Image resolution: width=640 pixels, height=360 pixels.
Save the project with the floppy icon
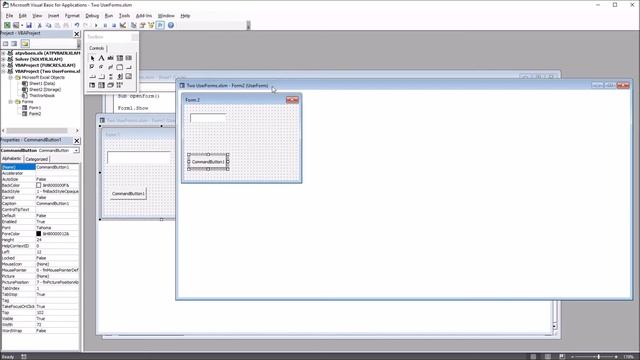pos(29,25)
